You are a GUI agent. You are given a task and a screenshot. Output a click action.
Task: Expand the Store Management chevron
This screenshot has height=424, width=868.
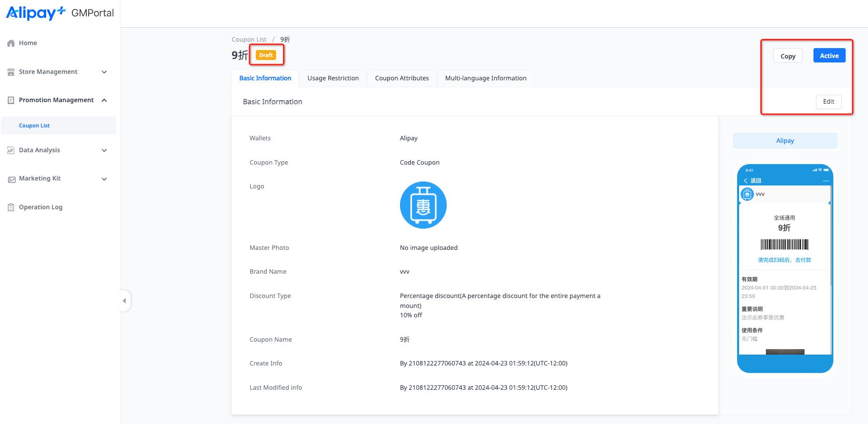pos(104,72)
